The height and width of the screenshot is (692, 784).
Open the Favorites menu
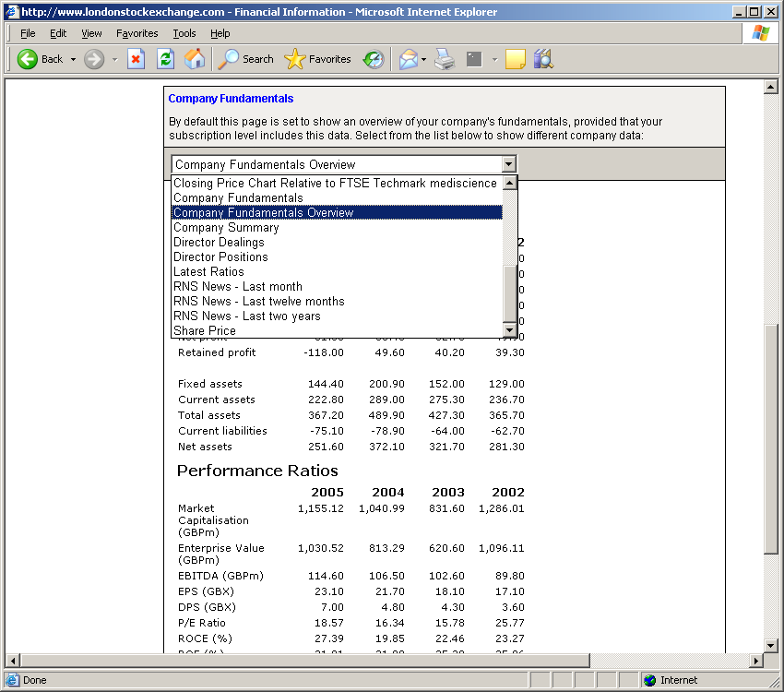pos(137,33)
